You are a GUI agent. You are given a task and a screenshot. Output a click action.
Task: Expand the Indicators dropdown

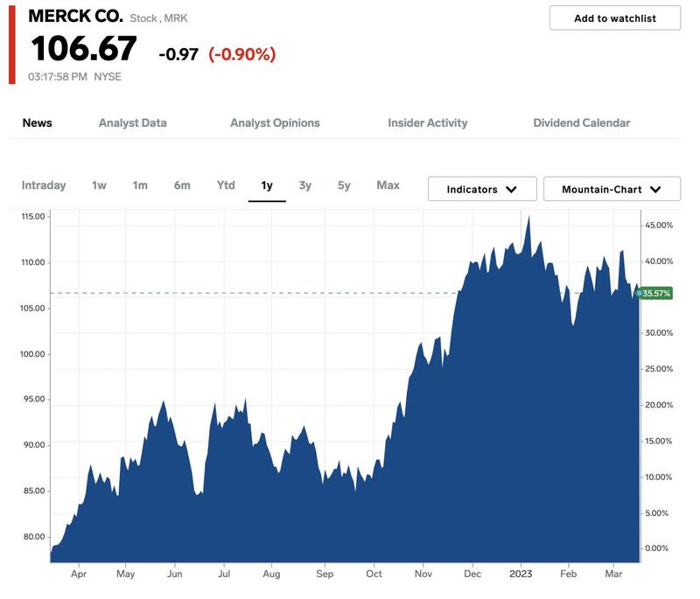pos(482,189)
